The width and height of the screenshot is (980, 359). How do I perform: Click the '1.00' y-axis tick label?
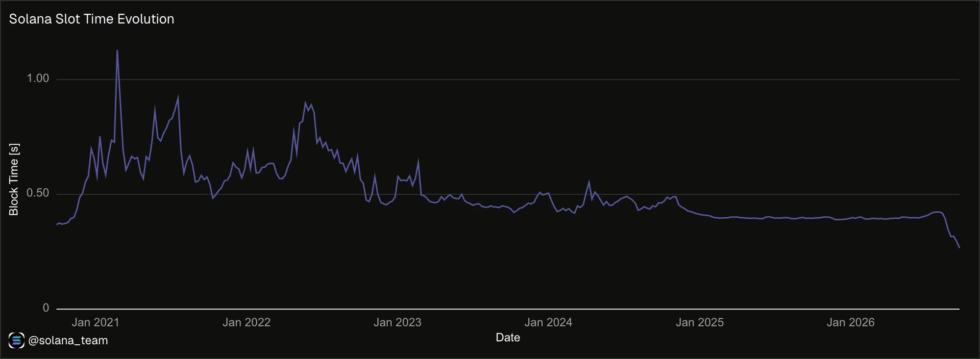38,78
